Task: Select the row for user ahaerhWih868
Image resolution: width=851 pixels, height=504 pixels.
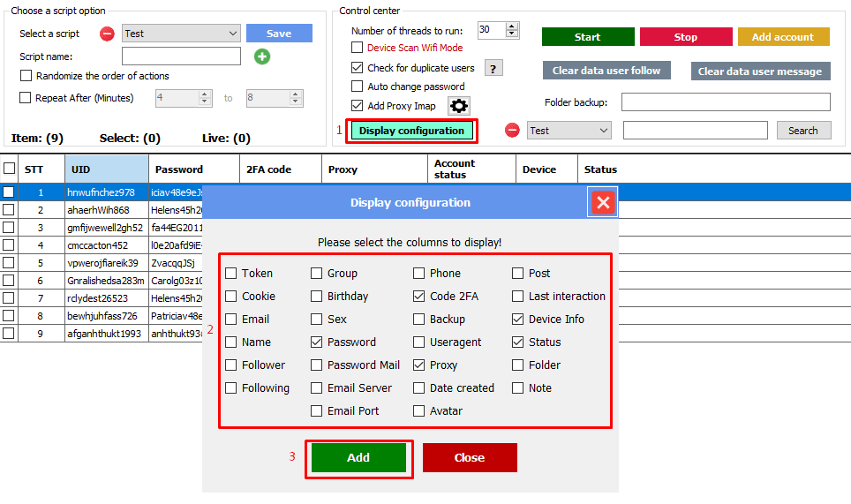Action: click(98, 210)
